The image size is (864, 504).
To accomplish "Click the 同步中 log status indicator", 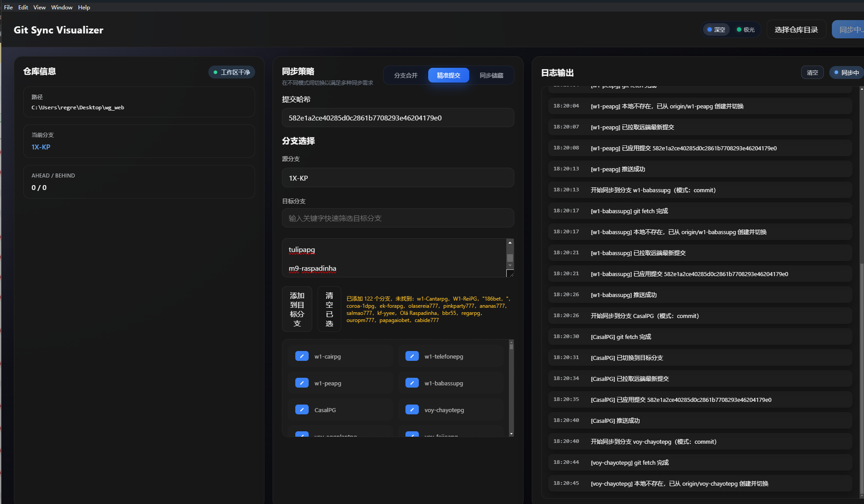I will tap(846, 73).
